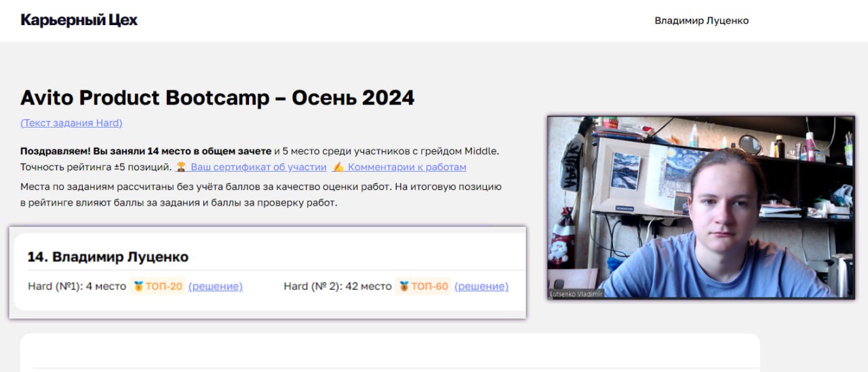Open Ваш сертификат об участии link
Screen dimensions: 868x372
coord(258,167)
